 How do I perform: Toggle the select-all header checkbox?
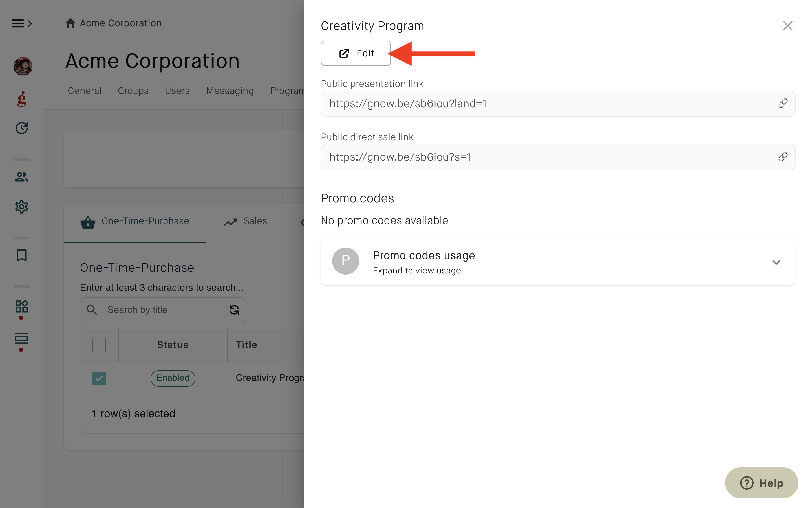click(x=99, y=345)
